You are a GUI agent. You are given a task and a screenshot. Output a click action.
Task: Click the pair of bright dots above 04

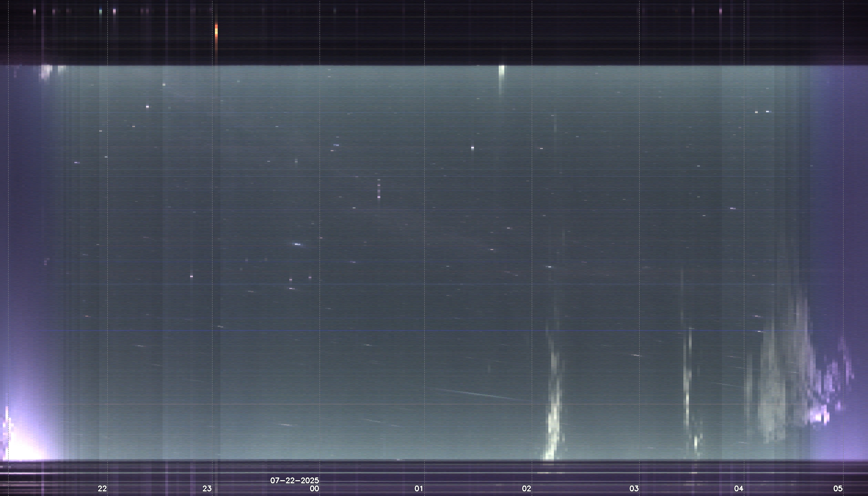(x=762, y=112)
